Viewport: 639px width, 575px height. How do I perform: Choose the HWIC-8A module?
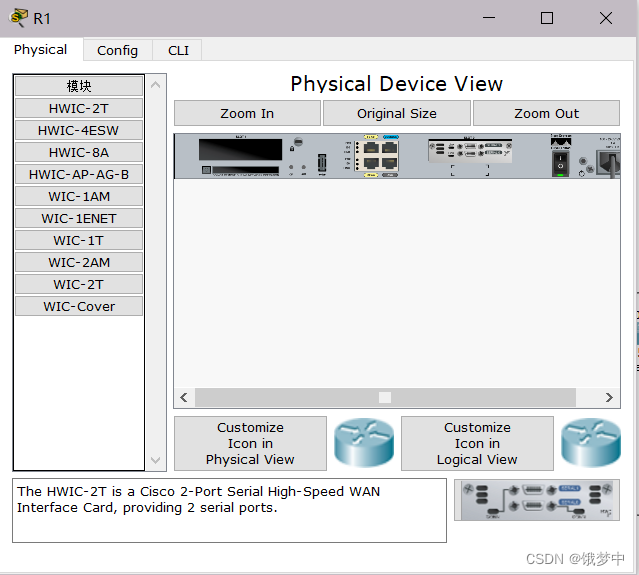(79, 152)
